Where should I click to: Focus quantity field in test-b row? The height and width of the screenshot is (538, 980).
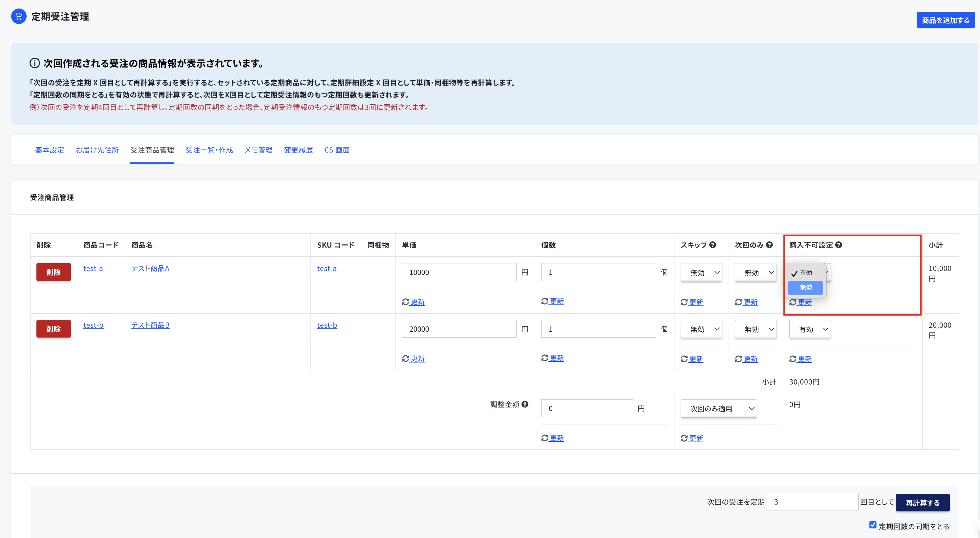pos(598,329)
